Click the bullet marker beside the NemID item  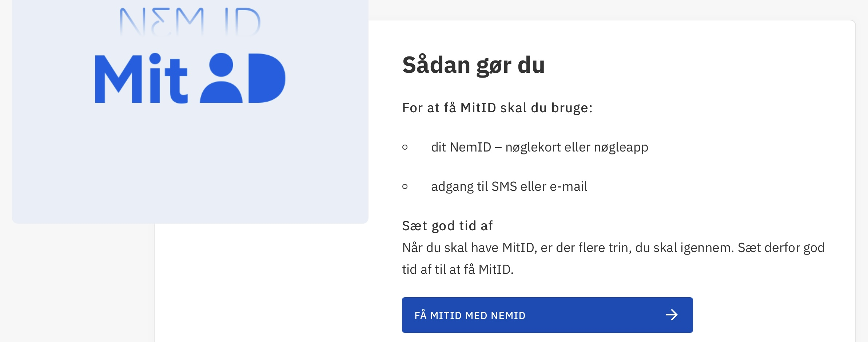tap(405, 147)
